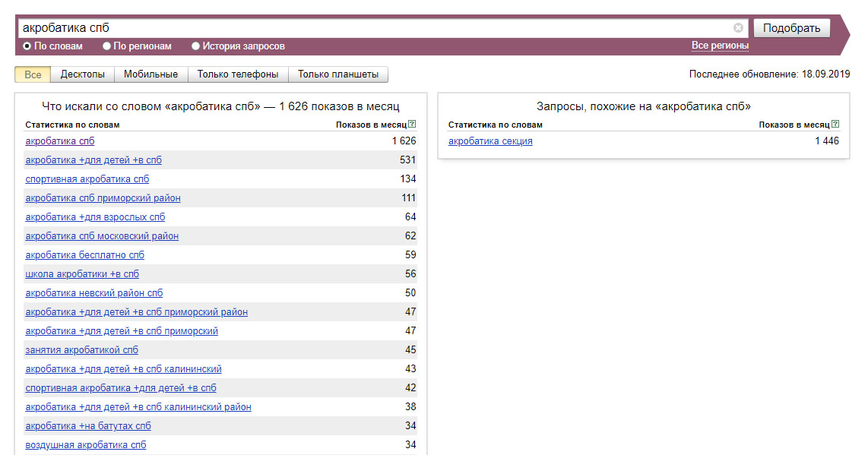Image resolution: width=868 pixels, height=474 pixels.
Task: Follow the «акробатика бесплатно спб» link
Action: click(85, 255)
